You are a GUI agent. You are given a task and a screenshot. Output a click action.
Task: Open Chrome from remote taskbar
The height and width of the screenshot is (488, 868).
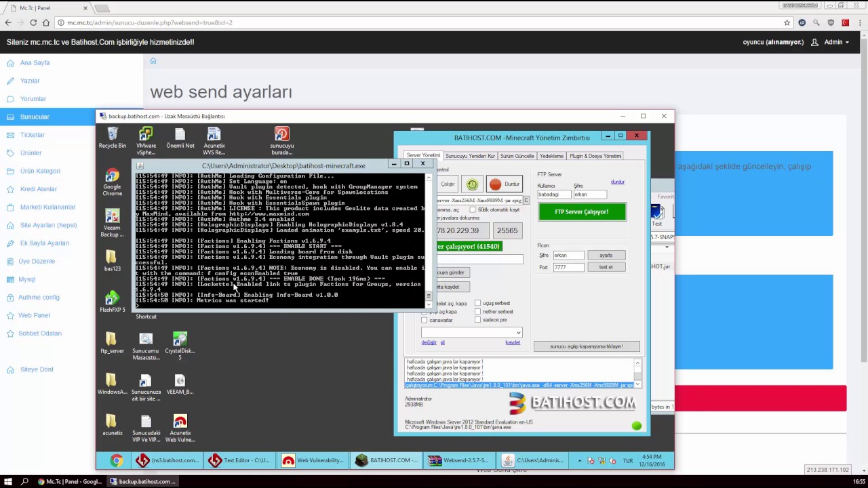tap(117, 461)
